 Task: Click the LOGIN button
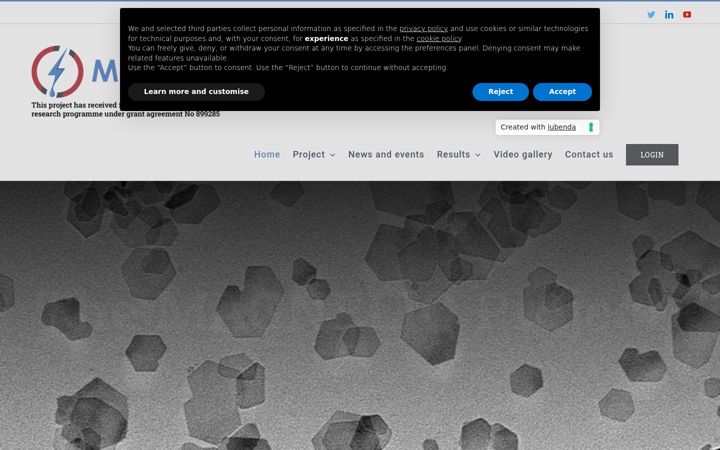click(x=652, y=155)
